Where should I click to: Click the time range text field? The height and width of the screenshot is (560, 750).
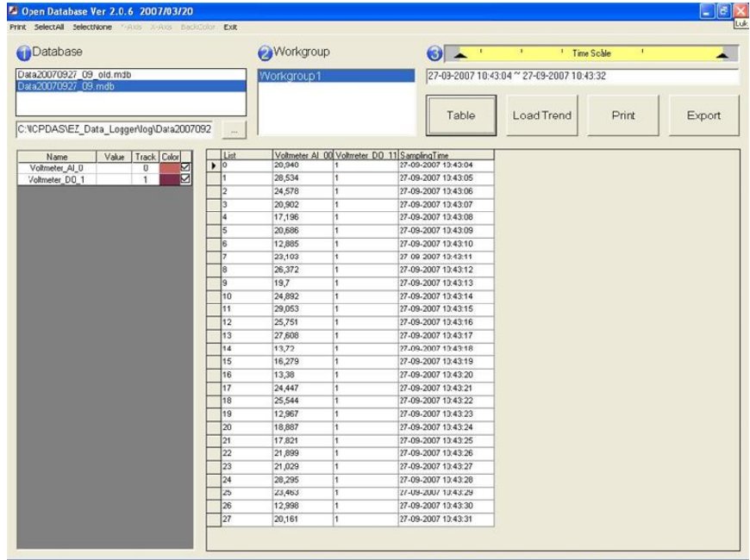[x=582, y=75]
